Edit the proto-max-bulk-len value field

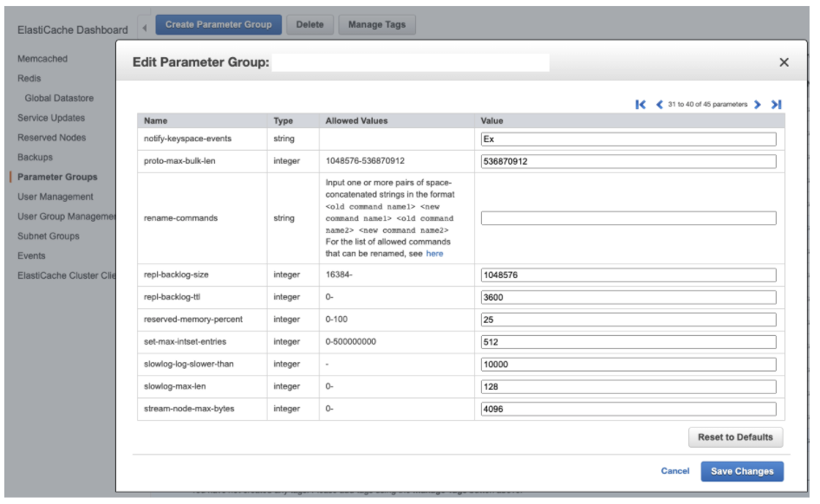628,161
